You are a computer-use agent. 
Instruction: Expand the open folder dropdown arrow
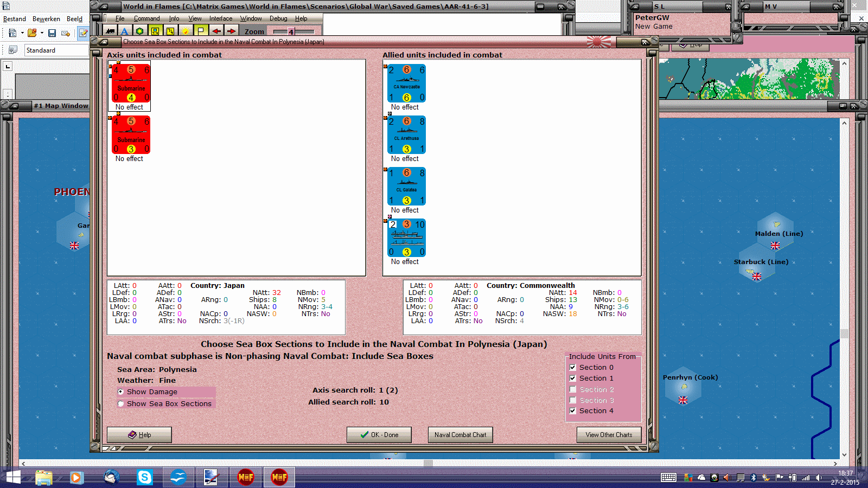click(42, 33)
